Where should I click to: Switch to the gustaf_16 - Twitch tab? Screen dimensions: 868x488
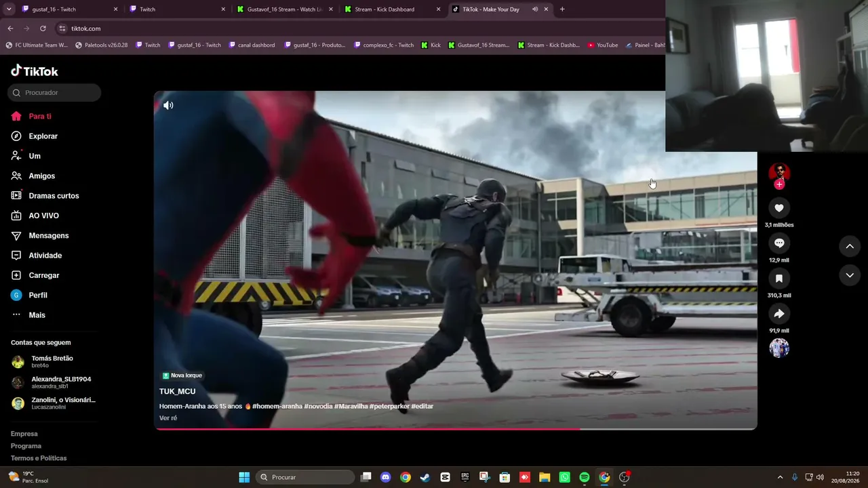[x=68, y=9]
